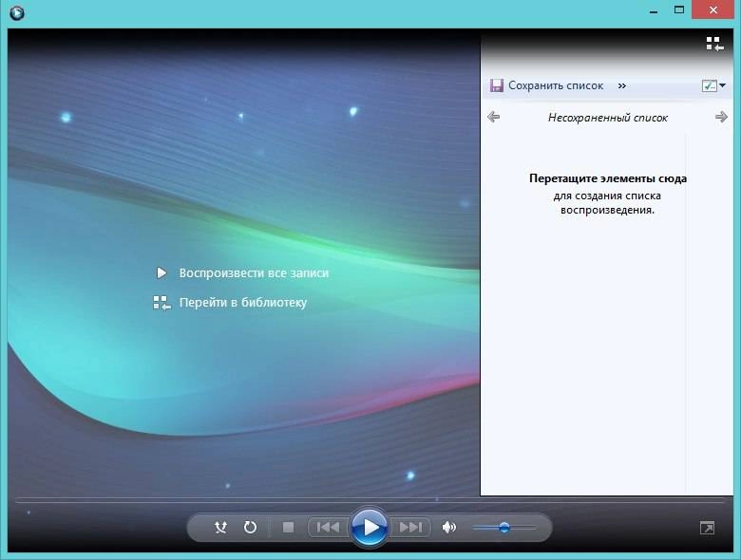
Task: Click the Сохранить список button
Action: point(547,85)
